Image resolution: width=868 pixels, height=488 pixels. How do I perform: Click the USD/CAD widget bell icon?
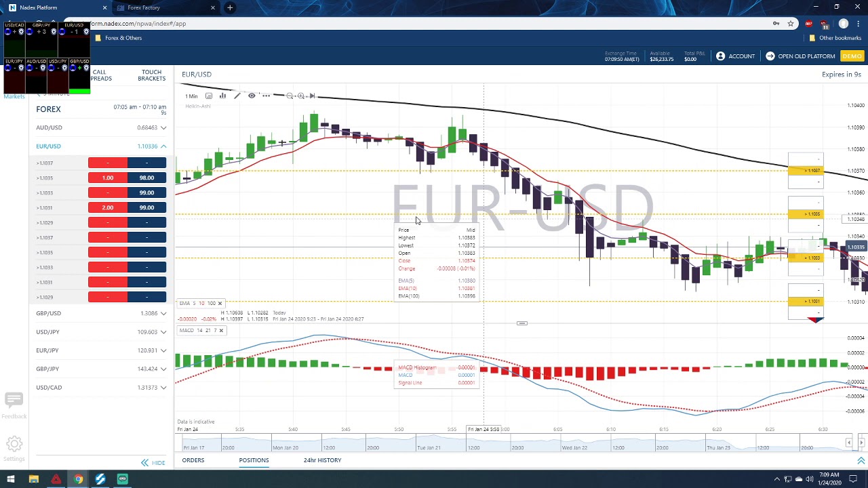tap(7, 32)
